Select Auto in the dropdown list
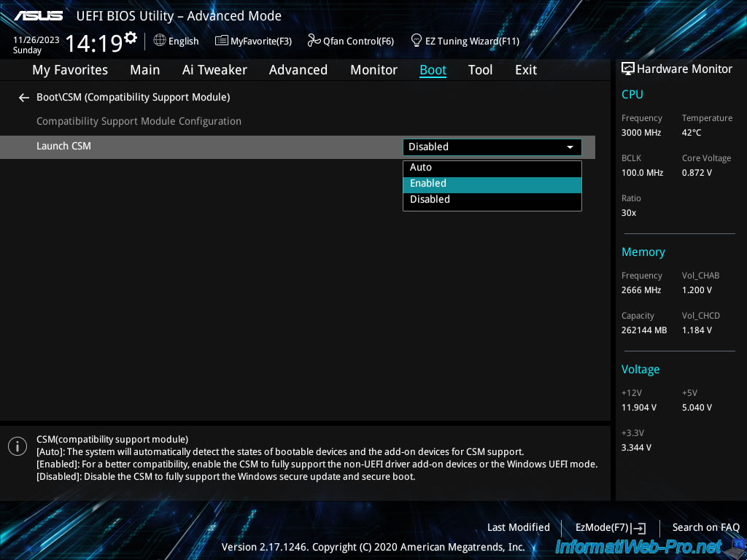The width and height of the screenshot is (747, 560). pyautogui.click(x=492, y=168)
